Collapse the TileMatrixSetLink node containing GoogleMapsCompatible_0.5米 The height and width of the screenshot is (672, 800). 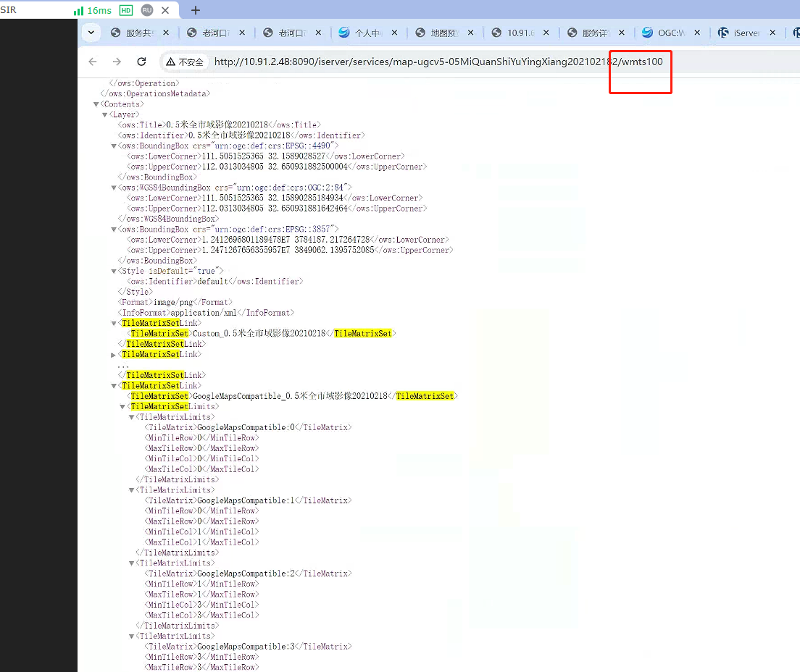114,386
